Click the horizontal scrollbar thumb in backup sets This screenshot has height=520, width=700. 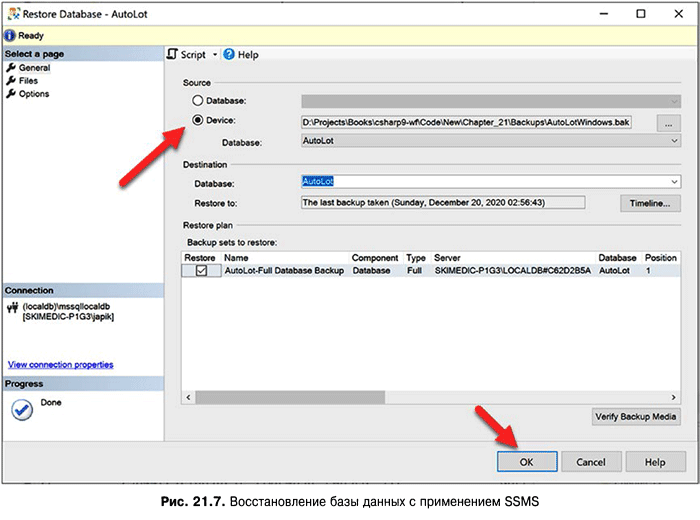tap(290, 397)
